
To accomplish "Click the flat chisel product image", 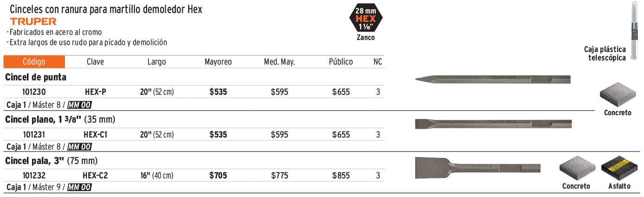I will point(493,124).
